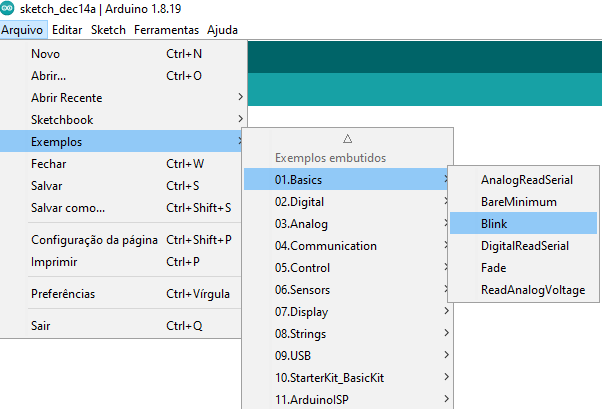Select Salvar como... option
This screenshot has height=409, width=602.
coord(121,207)
